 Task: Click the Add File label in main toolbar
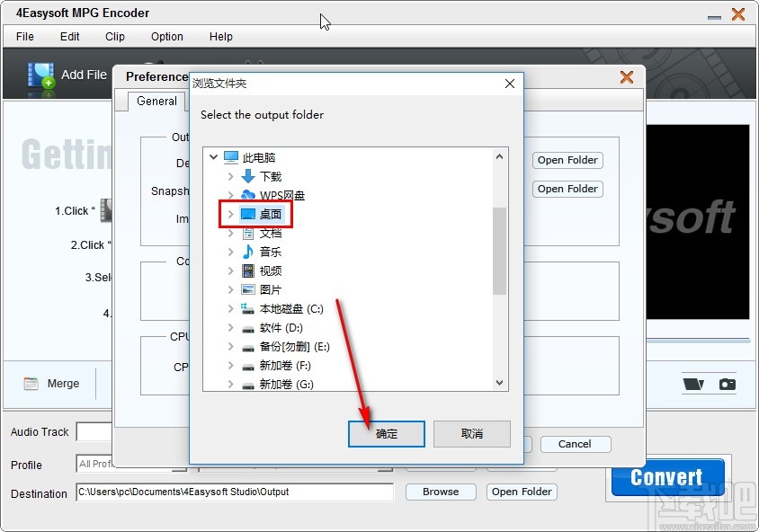point(84,75)
